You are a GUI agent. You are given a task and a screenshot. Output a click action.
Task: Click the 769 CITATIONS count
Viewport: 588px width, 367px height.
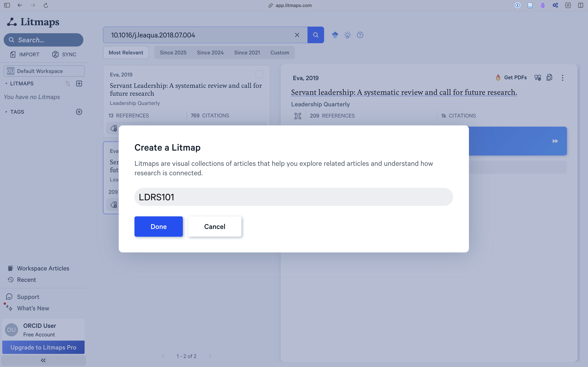pyautogui.click(x=210, y=115)
